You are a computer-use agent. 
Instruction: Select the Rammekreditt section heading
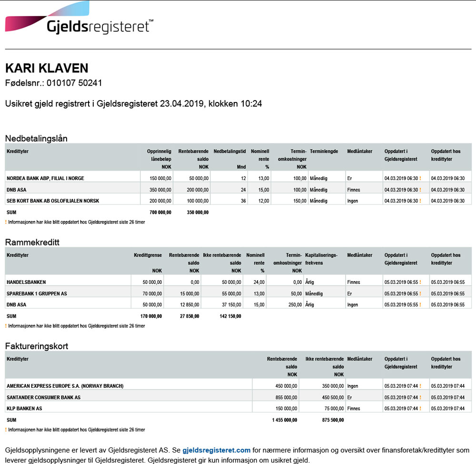[32, 242]
